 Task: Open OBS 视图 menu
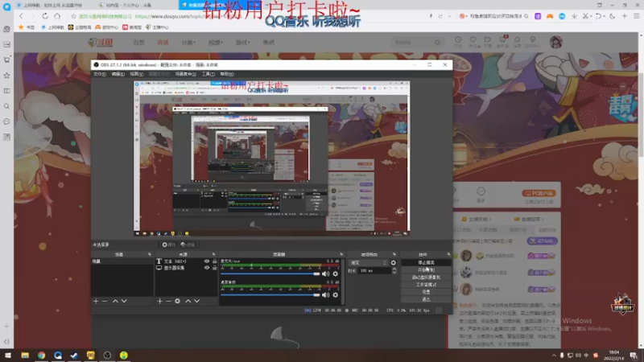[136, 74]
